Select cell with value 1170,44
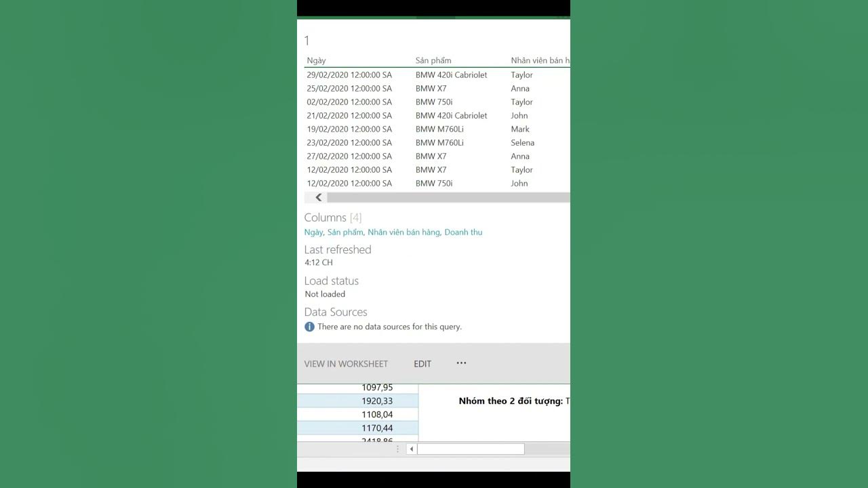Screen dimensions: 868x488 358,428
